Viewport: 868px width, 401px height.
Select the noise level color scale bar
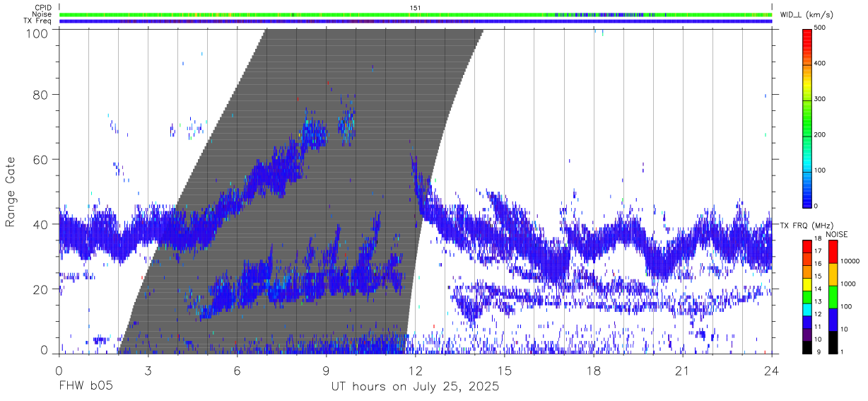[833, 297]
